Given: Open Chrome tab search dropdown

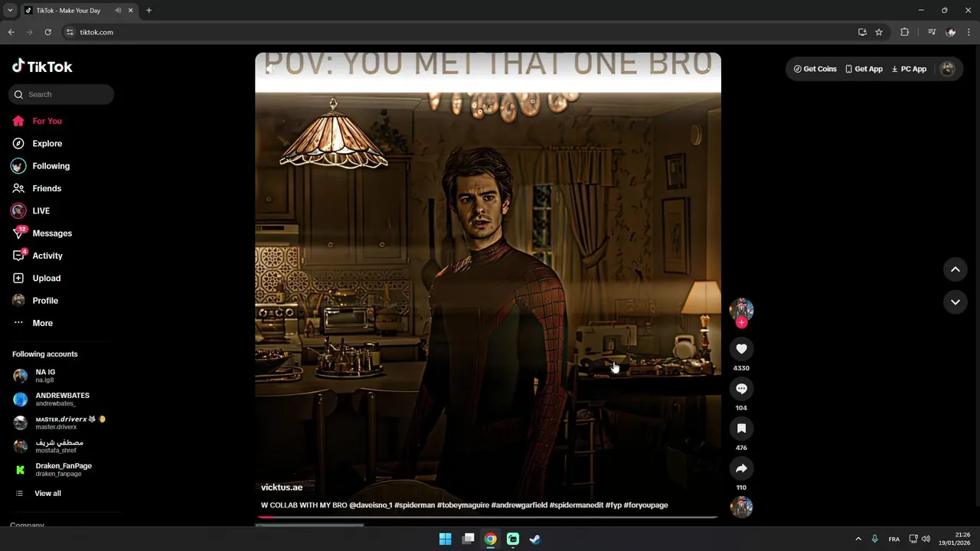Looking at the screenshot, I should point(10,11).
